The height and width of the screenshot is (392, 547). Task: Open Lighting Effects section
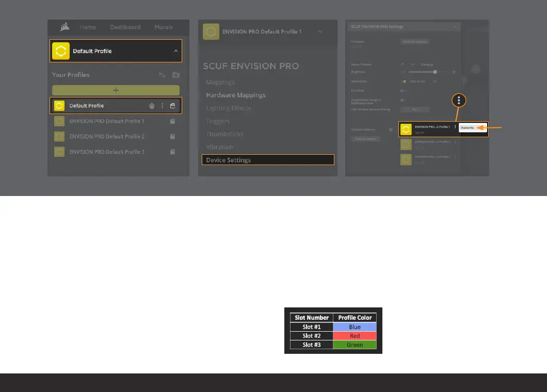click(x=229, y=108)
